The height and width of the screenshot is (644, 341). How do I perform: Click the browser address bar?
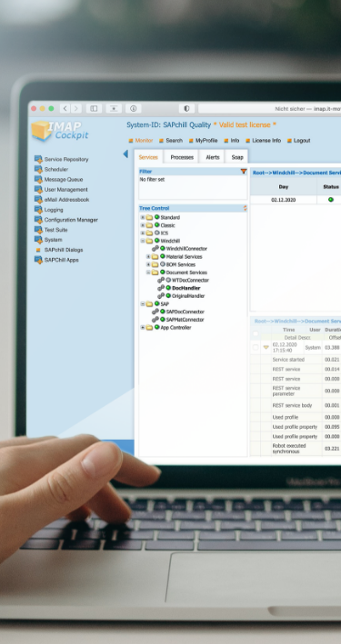[269, 108]
